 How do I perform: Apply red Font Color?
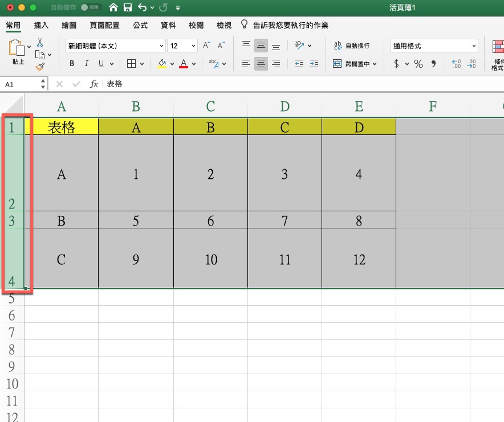coord(184,64)
